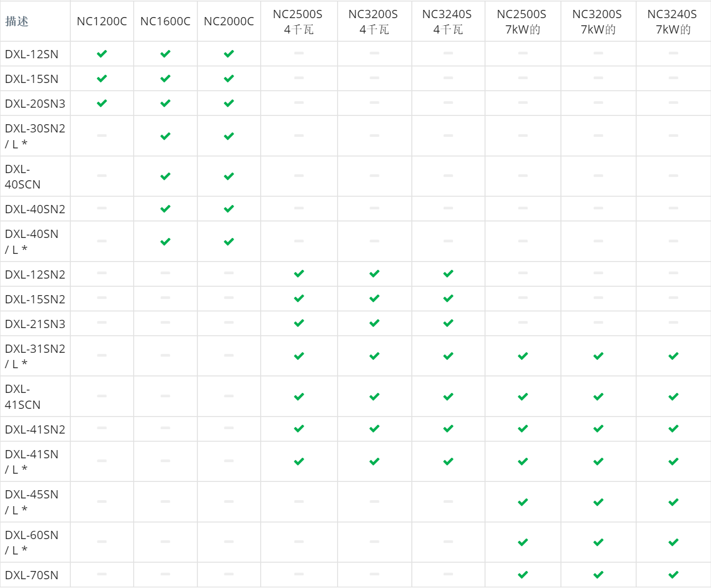Click the DXL-40SN2 row label
The image size is (711, 588).
tap(35, 209)
